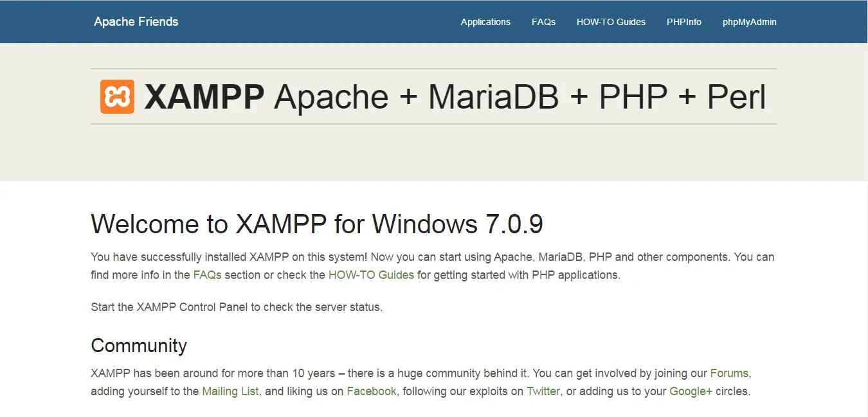Click the orange XAMPP logo icon
The height and width of the screenshot is (417, 868).
[x=117, y=97]
